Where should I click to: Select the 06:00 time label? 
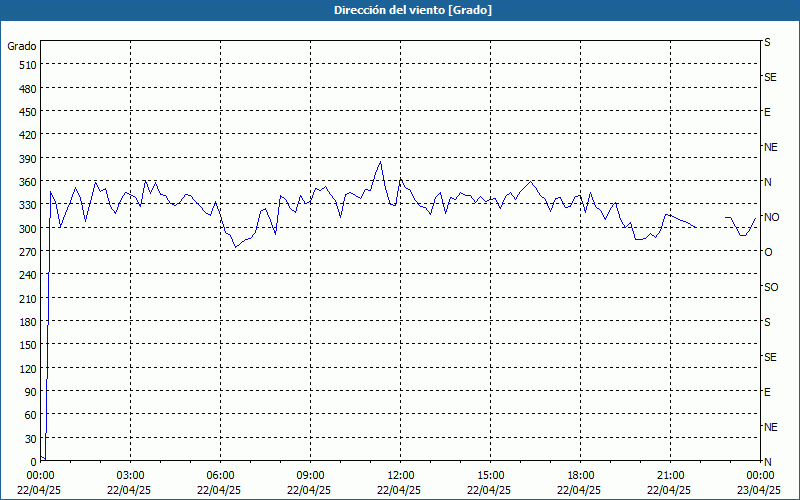click(220, 476)
